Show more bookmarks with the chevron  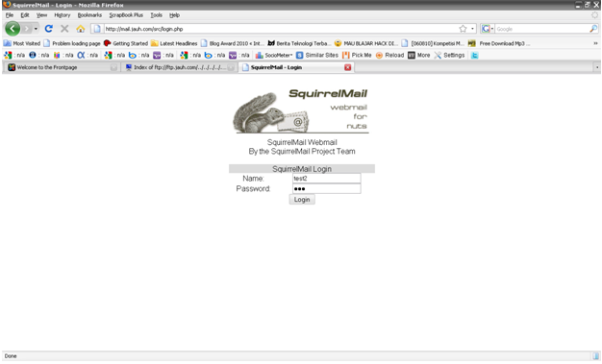(595, 43)
